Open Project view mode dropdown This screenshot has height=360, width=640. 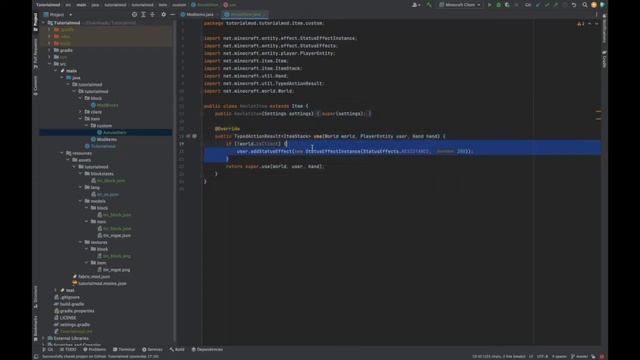[58, 14]
